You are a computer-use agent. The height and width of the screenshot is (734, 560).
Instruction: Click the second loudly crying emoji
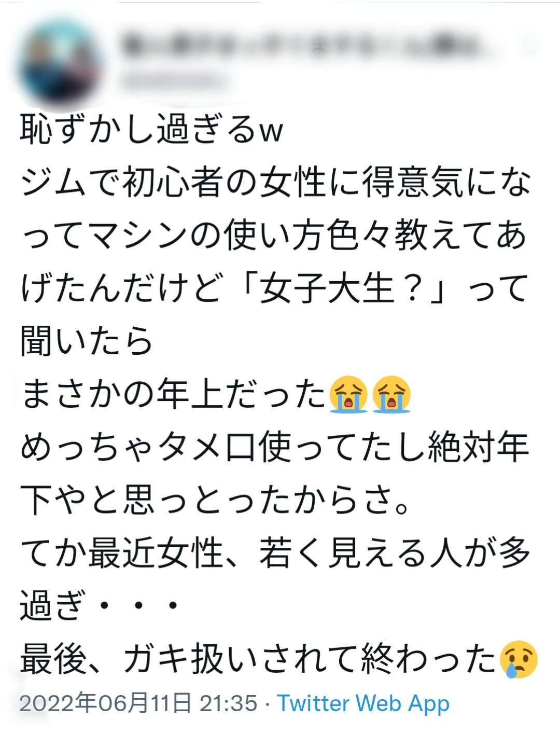click(x=391, y=394)
